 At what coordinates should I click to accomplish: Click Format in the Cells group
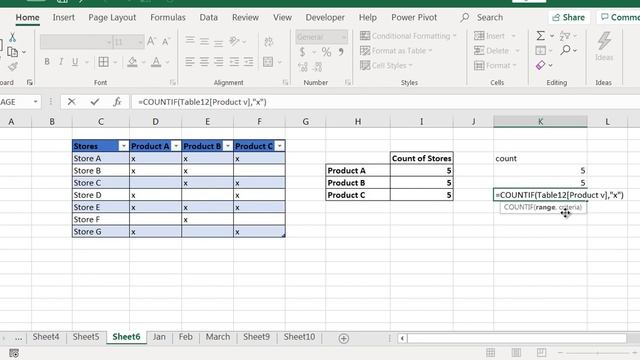(495, 65)
